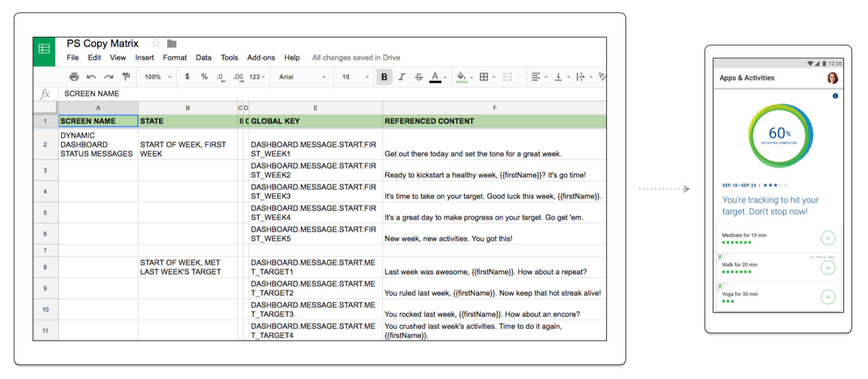The height and width of the screenshot is (379, 868).
Task: Toggle italic formatting
Action: pyautogui.click(x=402, y=77)
